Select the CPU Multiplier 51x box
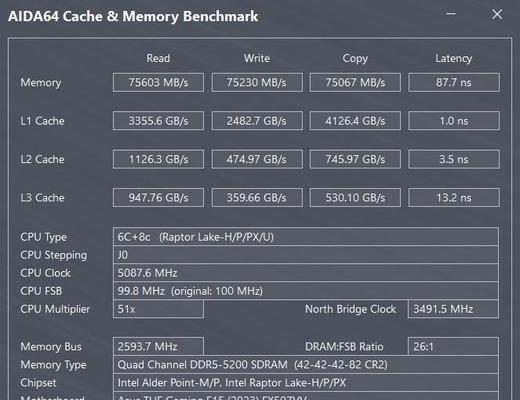 click(x=158, y=309)
